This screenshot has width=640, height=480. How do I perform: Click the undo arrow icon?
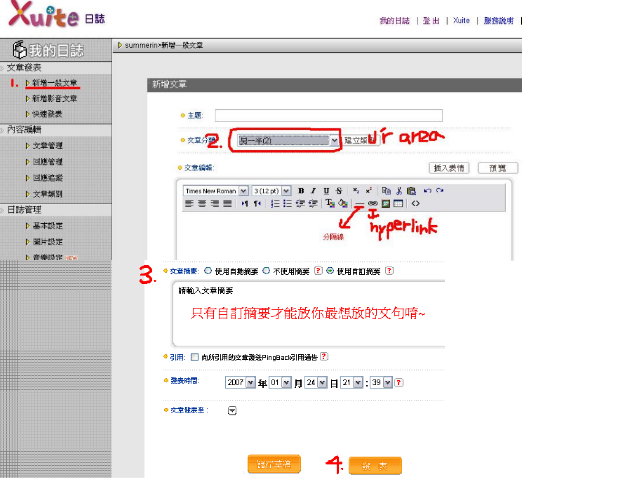click(x=427, y=190)
